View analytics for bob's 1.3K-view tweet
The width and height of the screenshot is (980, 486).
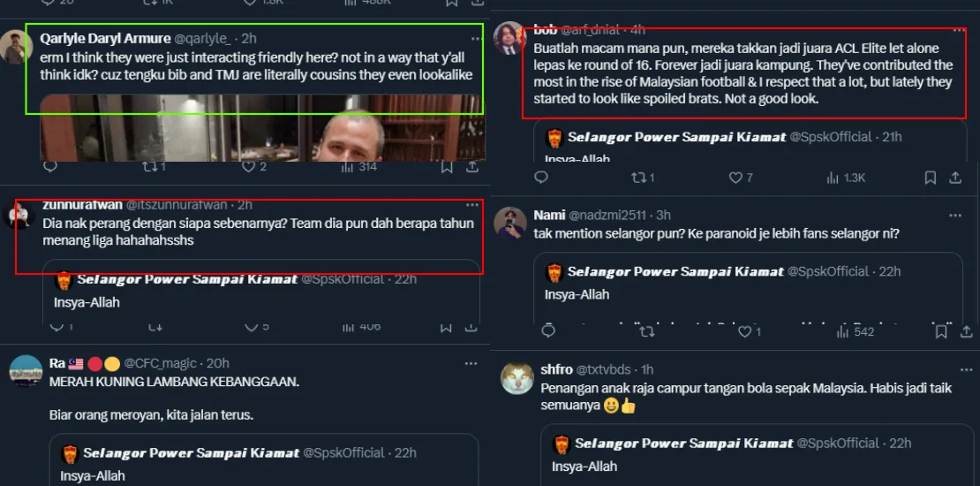[833, 178]
